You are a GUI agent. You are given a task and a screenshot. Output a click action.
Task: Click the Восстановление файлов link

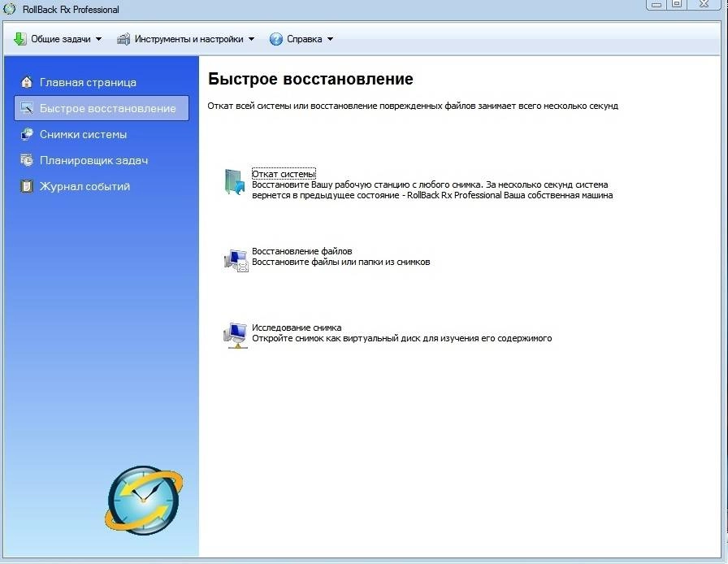(x=301, y=251)
